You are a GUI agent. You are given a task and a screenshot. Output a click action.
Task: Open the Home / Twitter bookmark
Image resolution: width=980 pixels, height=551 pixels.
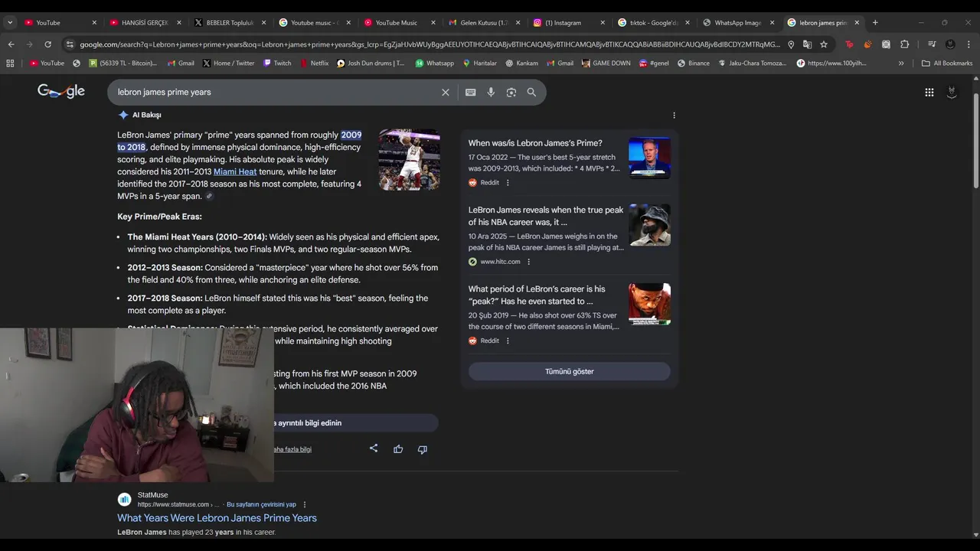point(227,63)
